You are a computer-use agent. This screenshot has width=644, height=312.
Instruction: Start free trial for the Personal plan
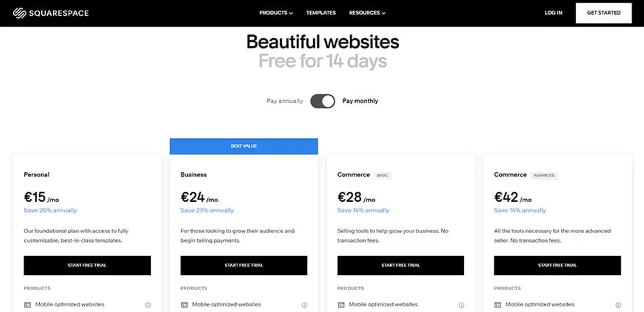(x=87, y=265)
